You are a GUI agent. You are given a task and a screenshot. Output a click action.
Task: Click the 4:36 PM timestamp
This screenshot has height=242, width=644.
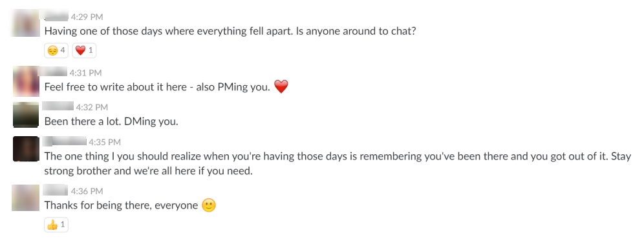tap(87, 191)
